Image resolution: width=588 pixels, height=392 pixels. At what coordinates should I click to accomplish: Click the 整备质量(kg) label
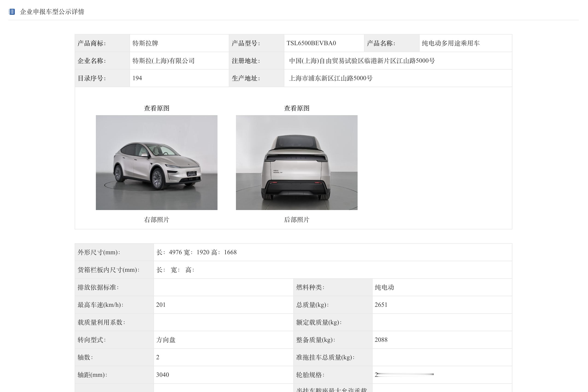point(316,340)
